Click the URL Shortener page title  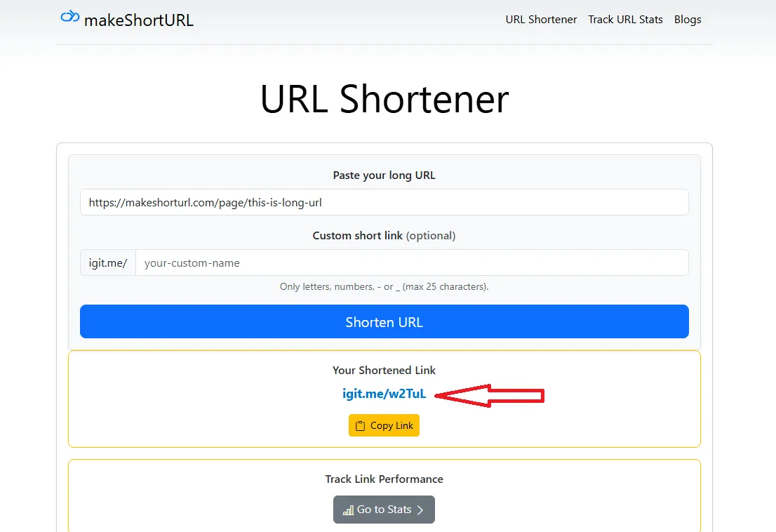click(x=384, y=100)
